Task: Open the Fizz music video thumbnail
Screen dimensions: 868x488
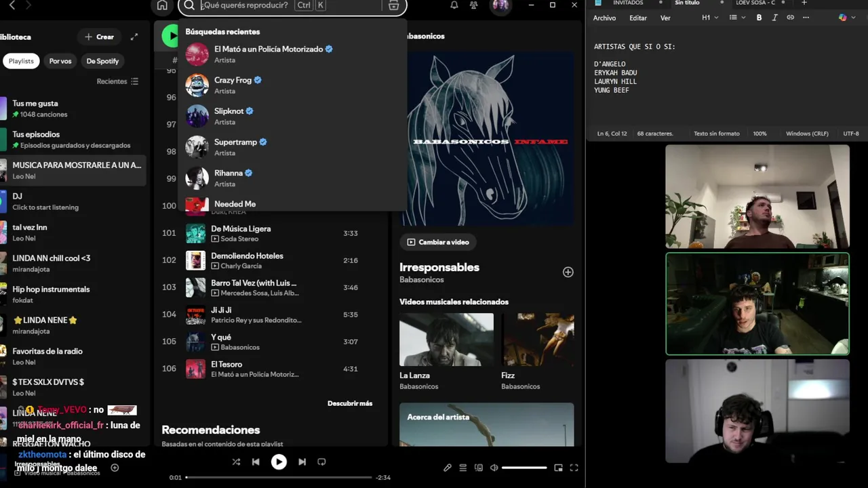Action: pos(538,340)
